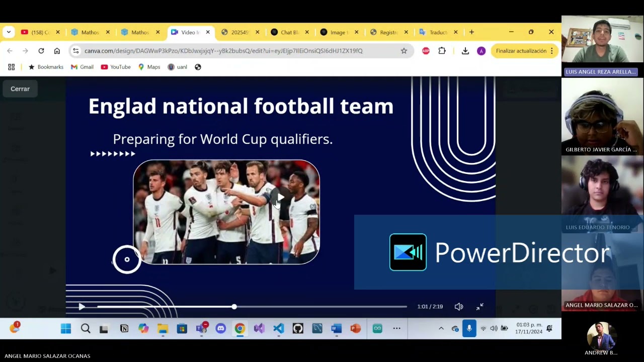Close the Traductor tab
644x362 pixels.
[456, 32]
